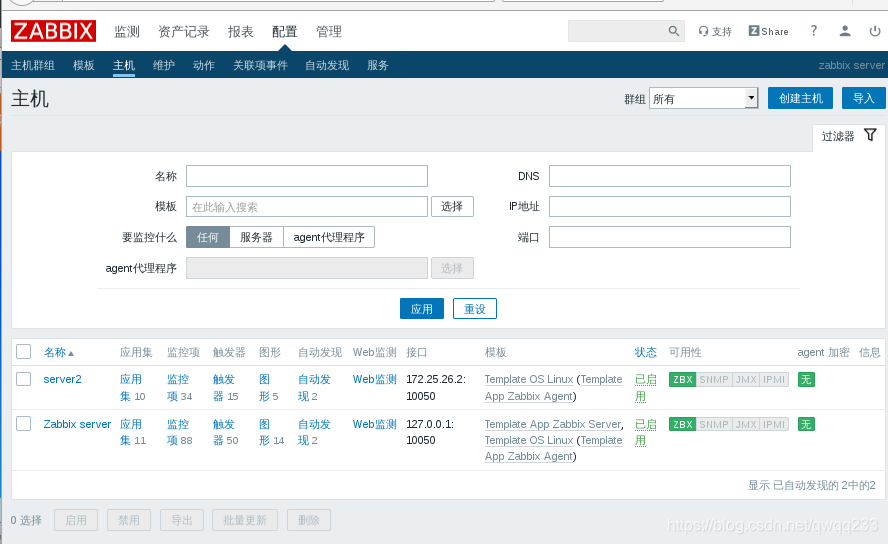
Task: Toggle 已启用 status for server2
Action: pyautogui.click(x=646, y=388)
